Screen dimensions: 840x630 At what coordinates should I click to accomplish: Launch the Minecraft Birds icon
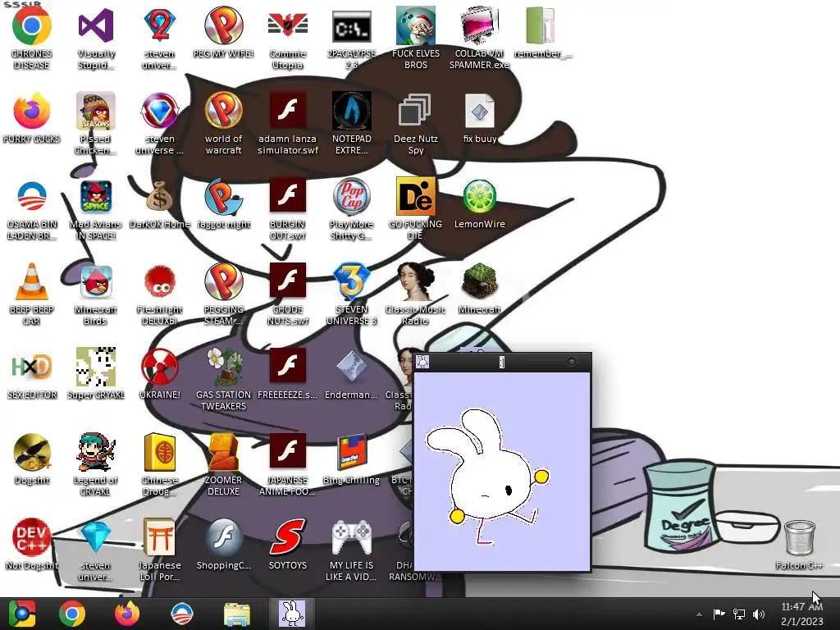pos(95,282)
